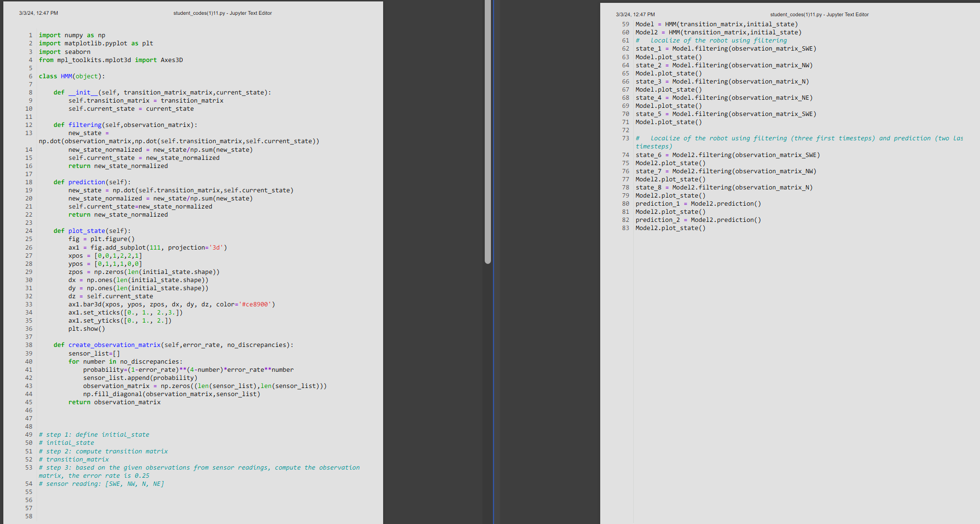The height and width of the screenshot is (524, 980).
Task: Click the 'from mpl_toolkits.mplot3d import Axes3D' line
Action: click(111, 60)
